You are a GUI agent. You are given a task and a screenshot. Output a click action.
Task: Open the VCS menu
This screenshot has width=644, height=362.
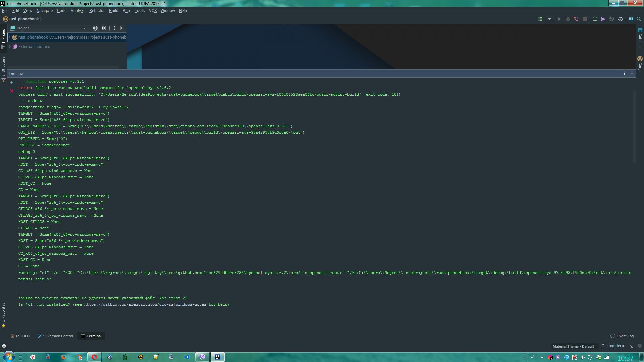[x=153, y=11]
